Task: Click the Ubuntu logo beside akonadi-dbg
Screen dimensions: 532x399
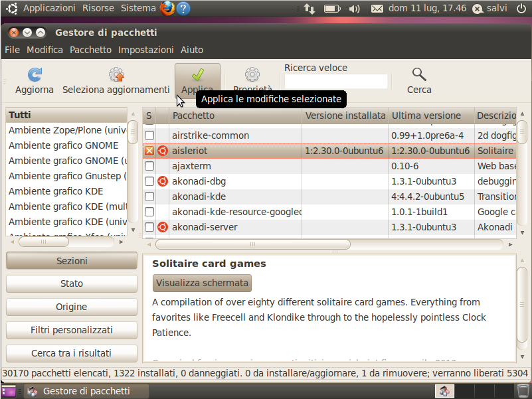Action: tap(163, 181)
